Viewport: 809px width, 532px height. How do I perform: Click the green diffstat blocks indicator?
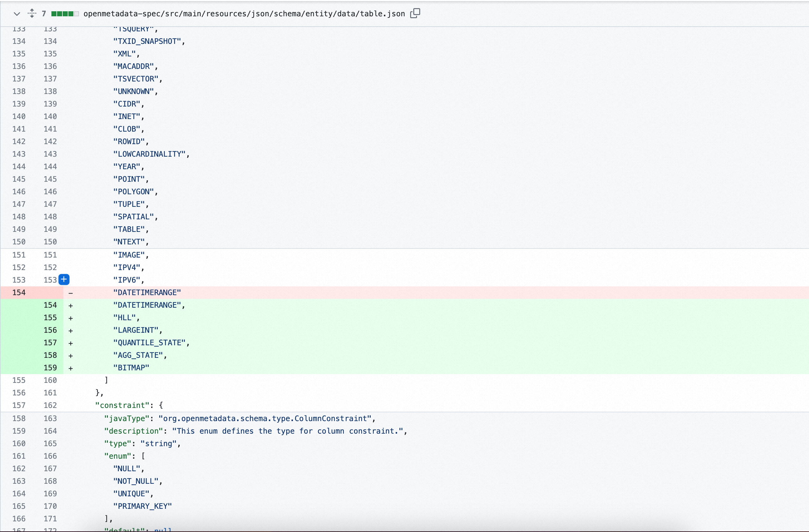pos(65,13)
